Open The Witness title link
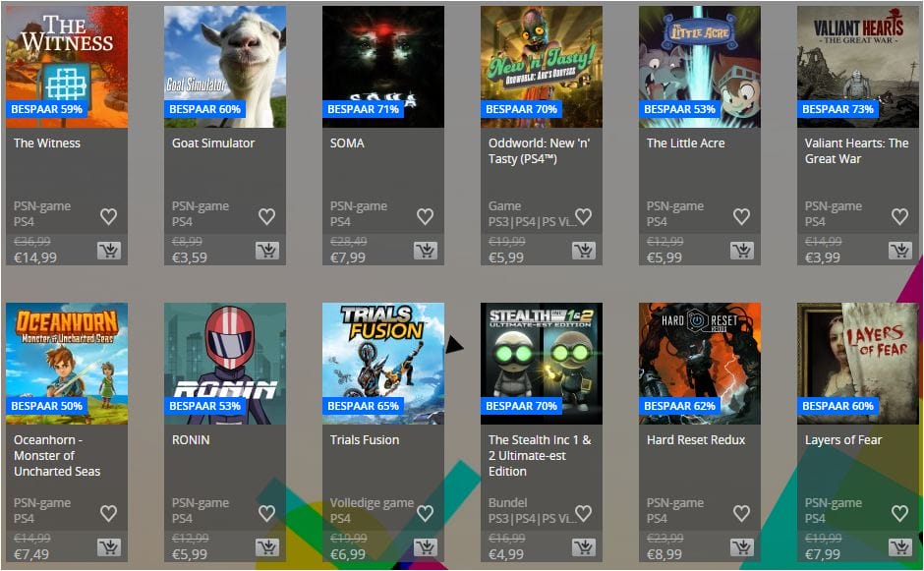The image size is (924, 571). point(47,143)
